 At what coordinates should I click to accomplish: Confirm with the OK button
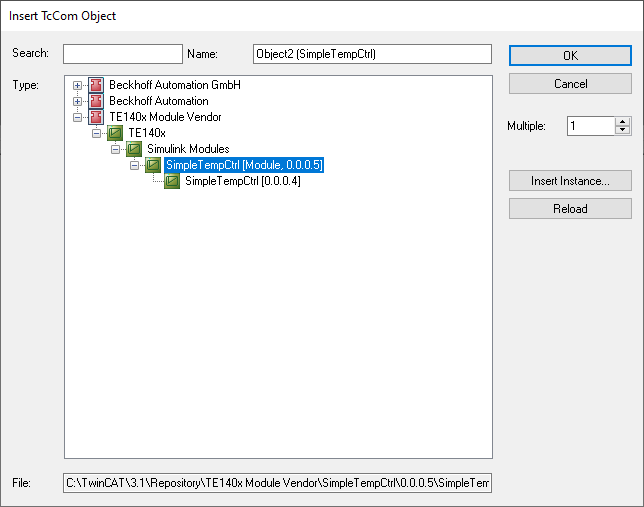point(570,55)
